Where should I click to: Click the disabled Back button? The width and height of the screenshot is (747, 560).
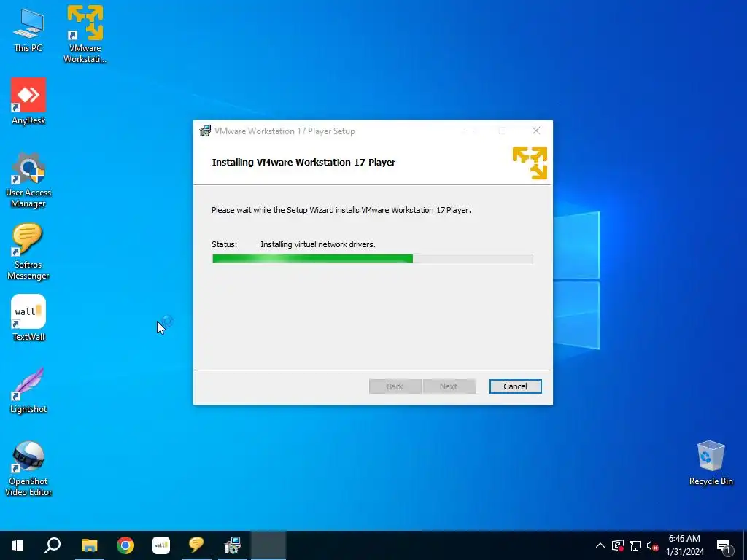click(x=395, y=386)
